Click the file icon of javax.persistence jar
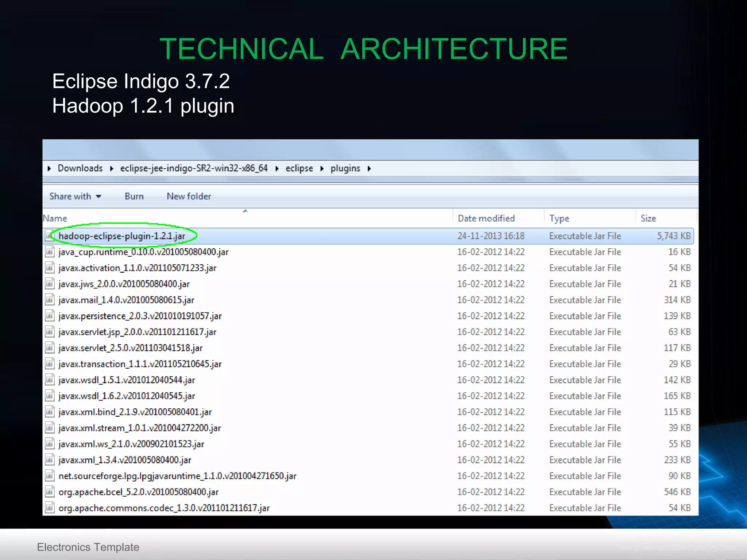The height and width of the screenshot is (560, 747). tap(50, 316)
